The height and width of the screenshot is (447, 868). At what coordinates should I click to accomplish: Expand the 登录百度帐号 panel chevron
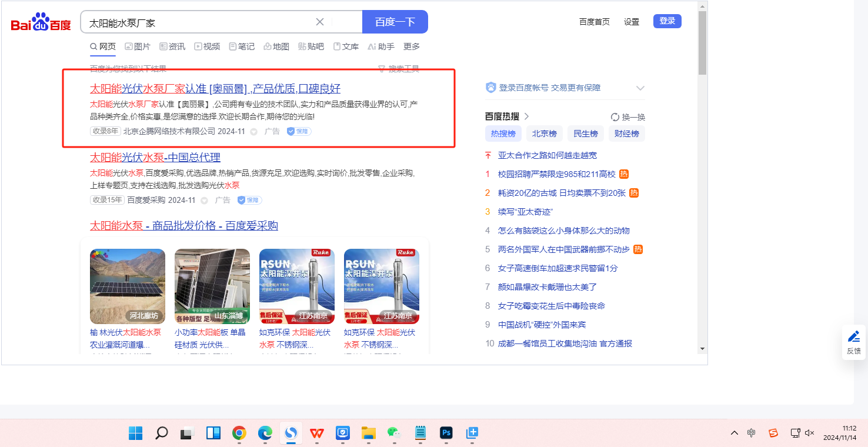tap(640, 88)
